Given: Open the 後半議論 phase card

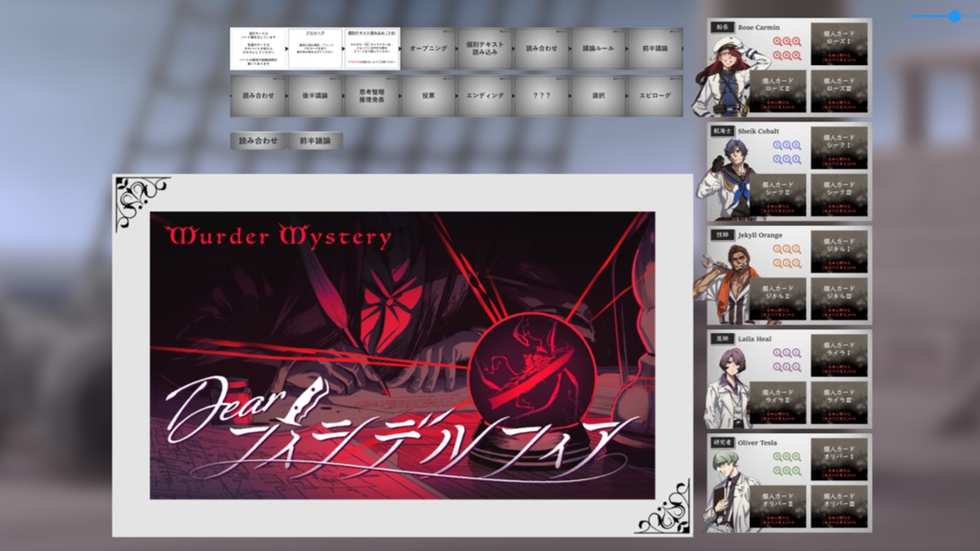Looking at the screenshot, I should click(314, 96).
